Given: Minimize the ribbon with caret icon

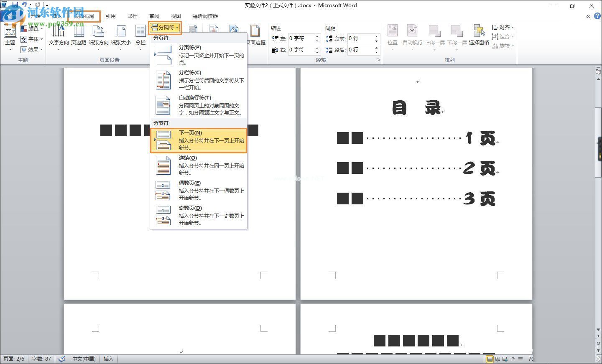Looking at the screenshot, I should pyautogui.click(x=588, y=16).
